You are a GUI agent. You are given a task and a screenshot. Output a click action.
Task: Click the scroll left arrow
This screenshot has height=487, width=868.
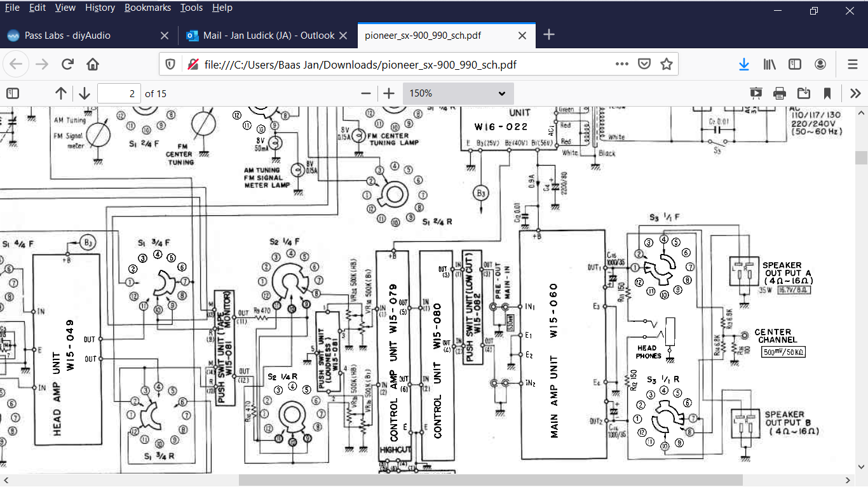pyautogui.click(x=6, y=481)
